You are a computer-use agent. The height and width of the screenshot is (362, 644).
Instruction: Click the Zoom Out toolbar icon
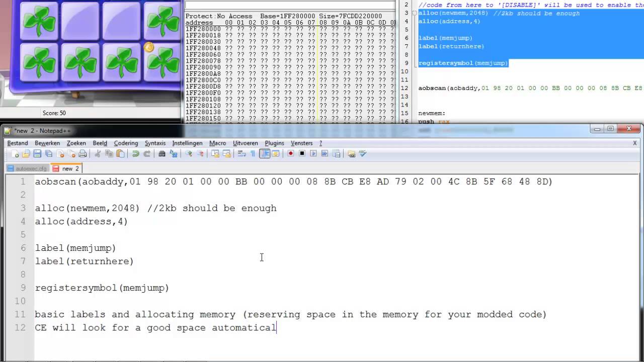click(200, 153)
